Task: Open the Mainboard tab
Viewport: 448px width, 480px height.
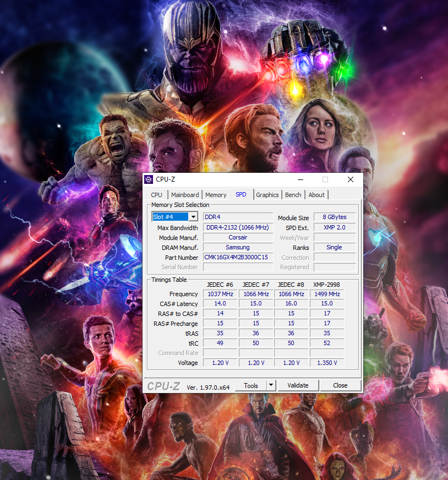Action: 185,195
